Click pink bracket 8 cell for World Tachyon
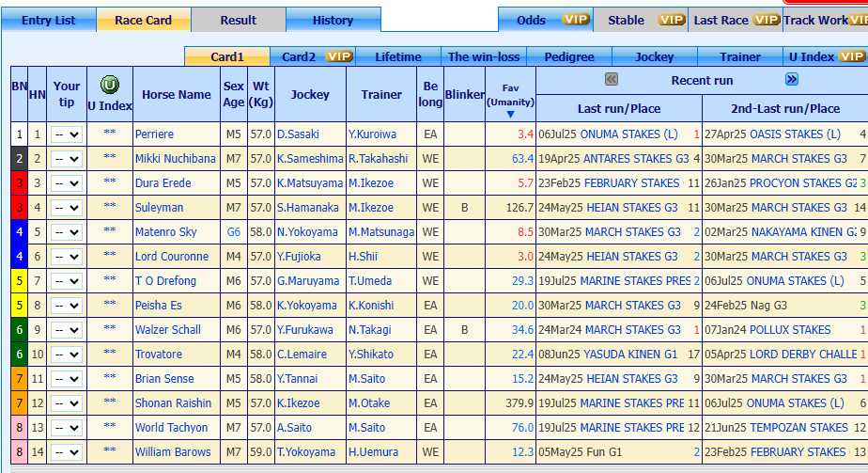The width and height of the screenshot is (868, 473). click(20, 428)
